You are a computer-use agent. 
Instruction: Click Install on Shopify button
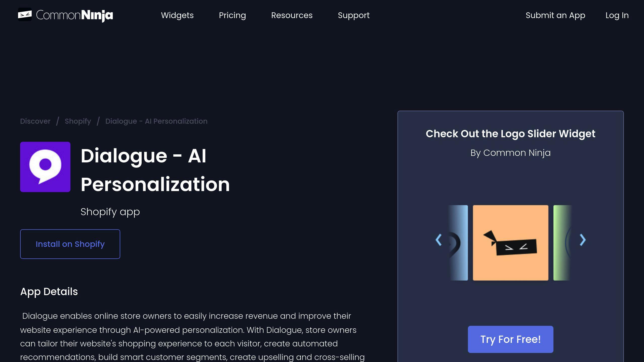pyautogui.click(x=70, y=244)
